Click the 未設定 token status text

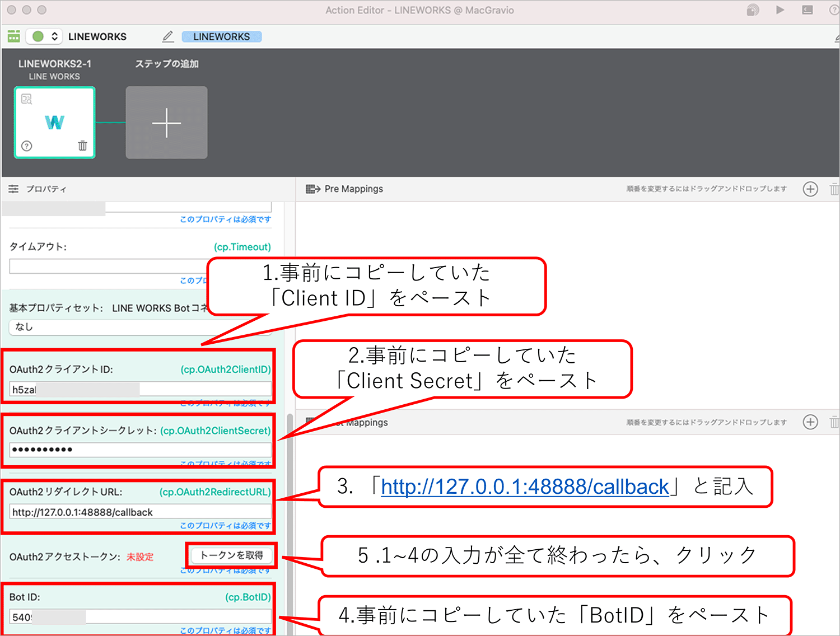coord(140,557)
